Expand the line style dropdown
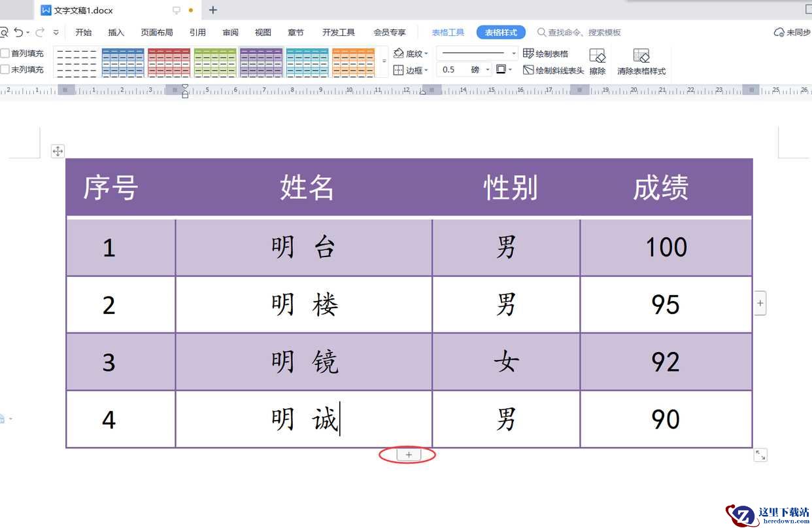The width and height of the screenshot is (812, 528). pyautogui.click(x=513, y=54)
